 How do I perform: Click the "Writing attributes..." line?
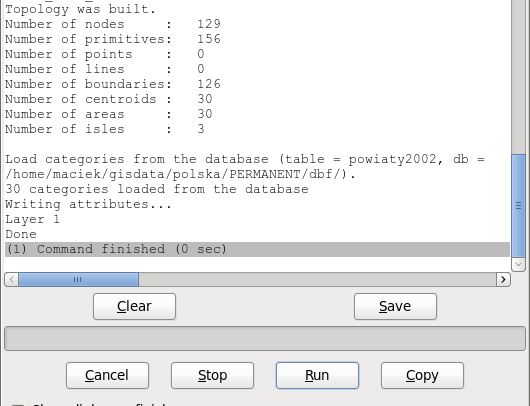coord(89,204)
